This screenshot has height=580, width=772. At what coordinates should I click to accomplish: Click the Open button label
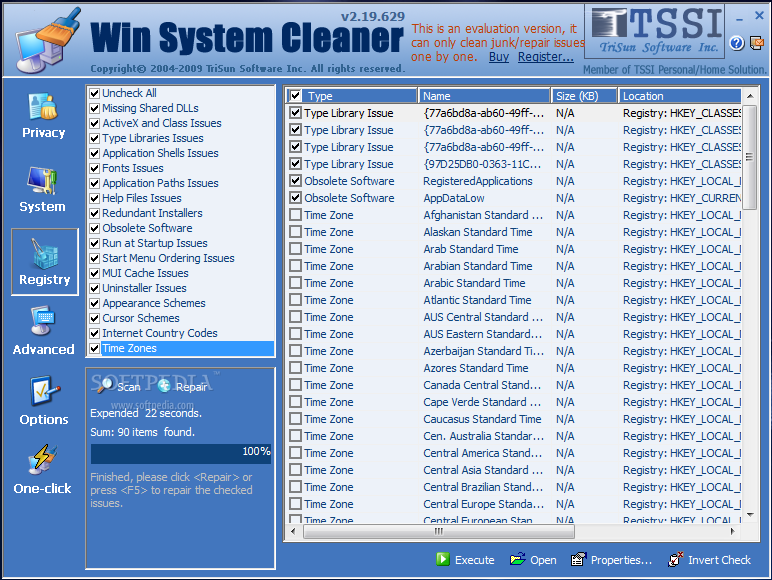point(543,560)
